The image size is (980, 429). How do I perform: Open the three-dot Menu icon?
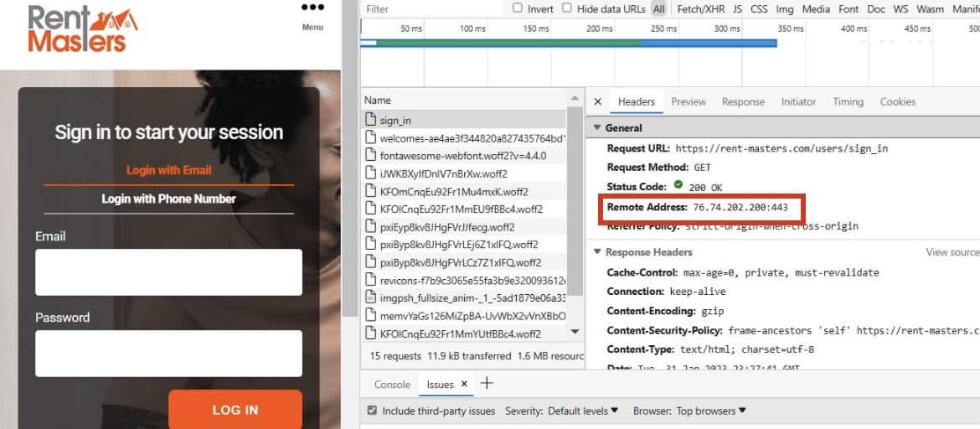tap(312, 8)
